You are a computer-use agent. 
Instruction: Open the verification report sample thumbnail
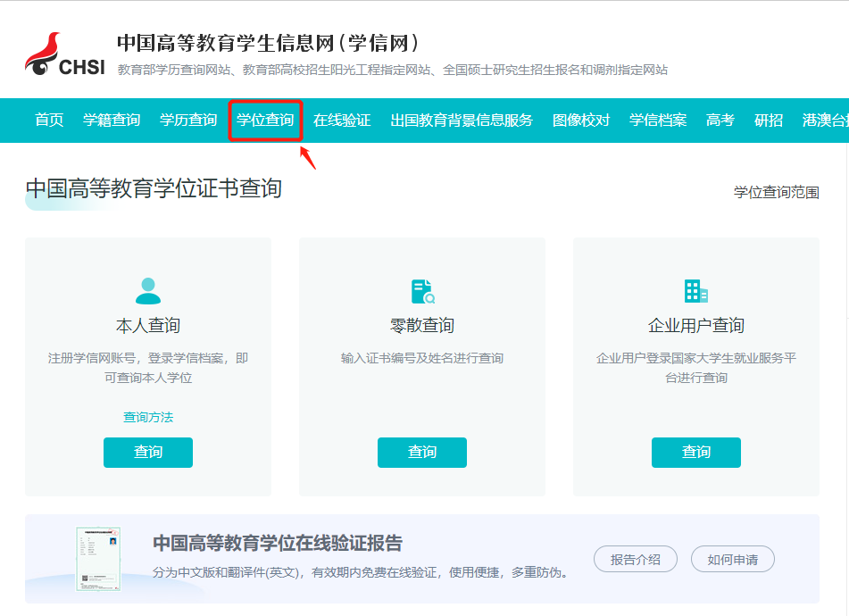click(98, 559)
